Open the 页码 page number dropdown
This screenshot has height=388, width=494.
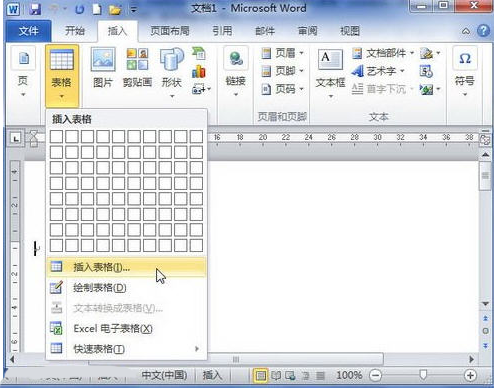tap(283, 89)
